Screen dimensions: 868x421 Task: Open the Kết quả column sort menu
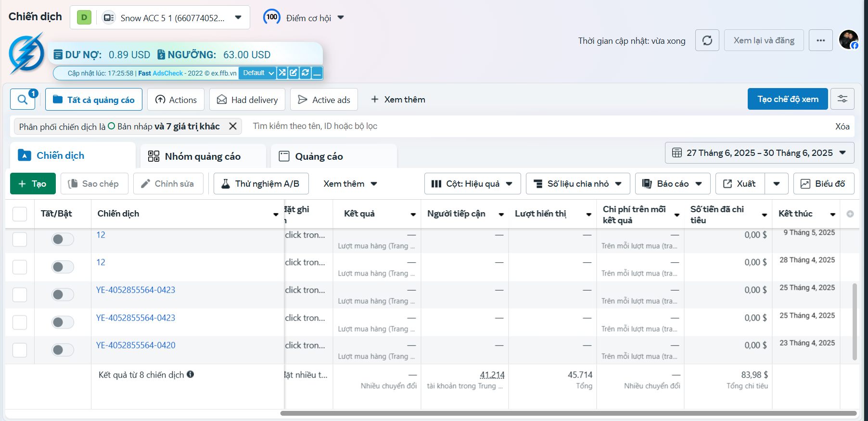[x=413, y=214]
